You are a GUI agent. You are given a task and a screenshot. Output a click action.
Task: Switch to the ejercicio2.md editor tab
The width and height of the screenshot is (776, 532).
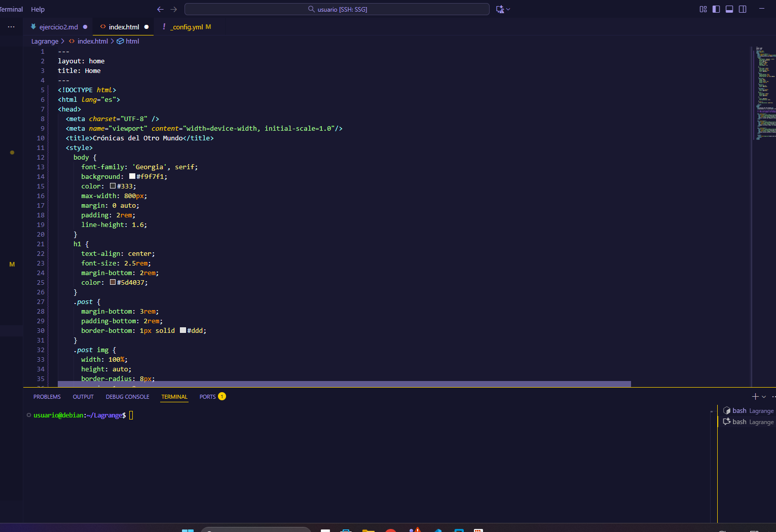click(58, 27)
